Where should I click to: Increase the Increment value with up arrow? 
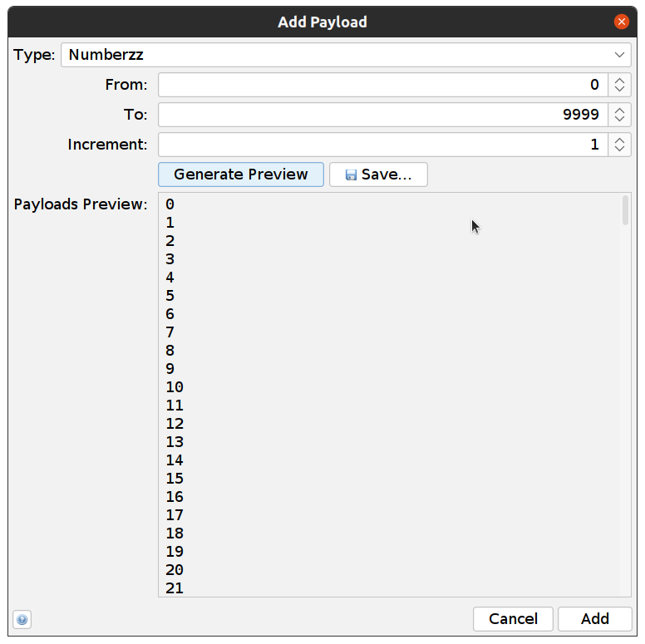(x=619, y=140)
